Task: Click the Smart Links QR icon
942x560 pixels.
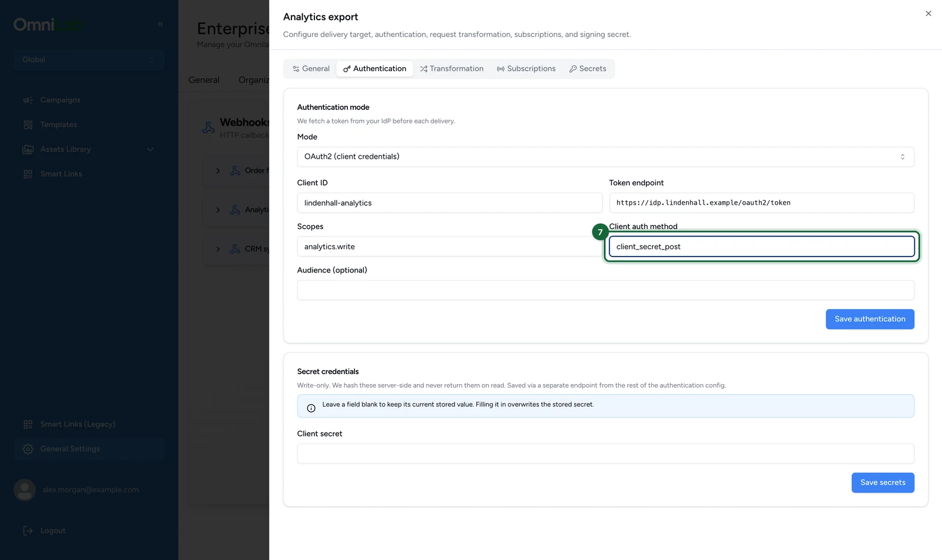Action: pos(28,174)
